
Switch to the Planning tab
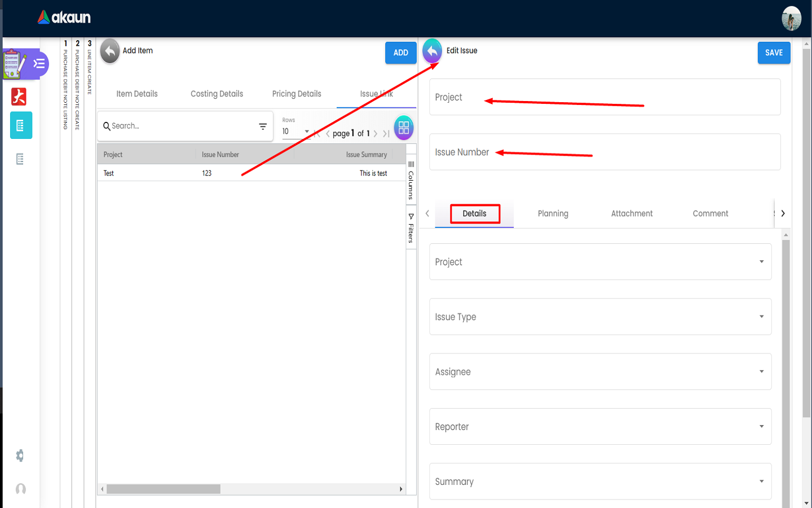[x=553, y=213]
